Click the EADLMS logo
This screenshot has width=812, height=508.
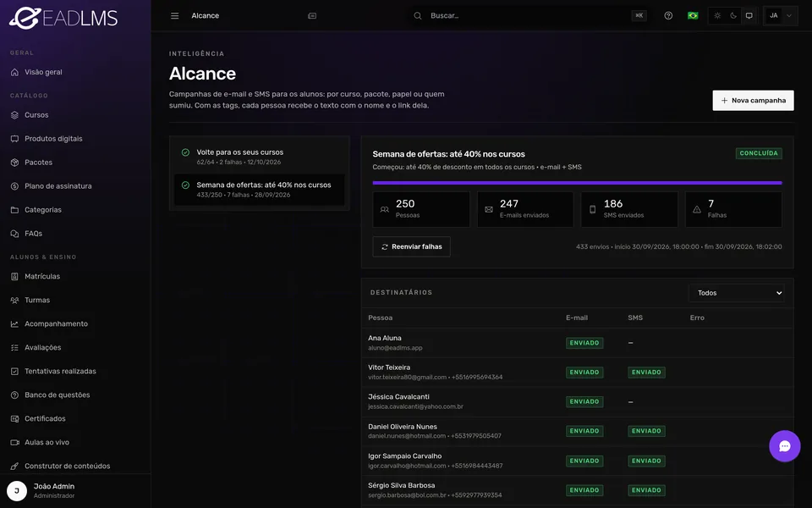click(63, 18)
